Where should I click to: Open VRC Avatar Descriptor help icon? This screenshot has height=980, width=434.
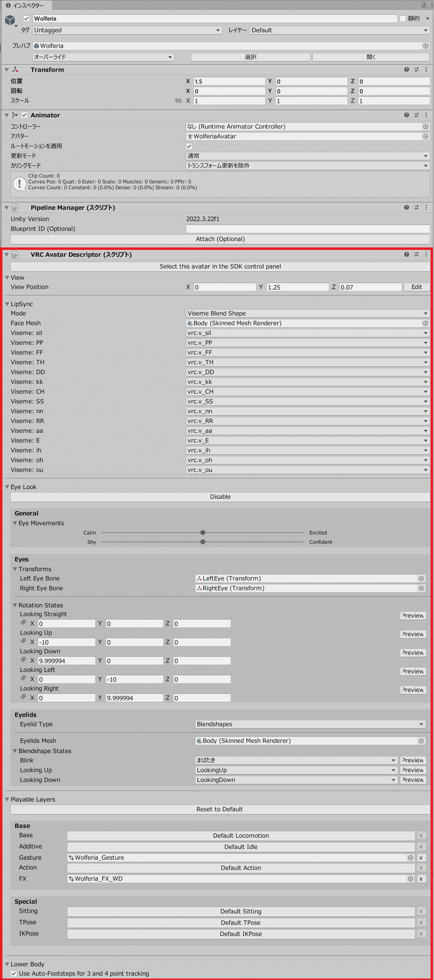point(407,254)
